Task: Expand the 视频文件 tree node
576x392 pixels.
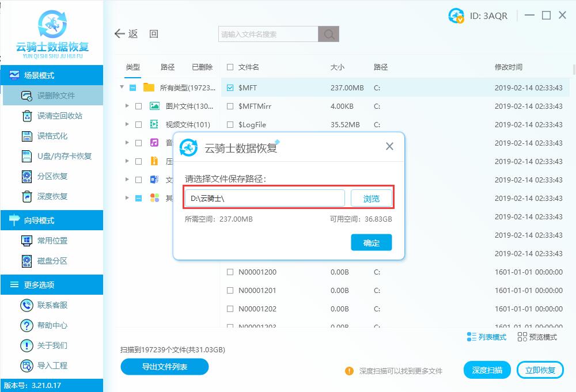Action: point(127,124)
